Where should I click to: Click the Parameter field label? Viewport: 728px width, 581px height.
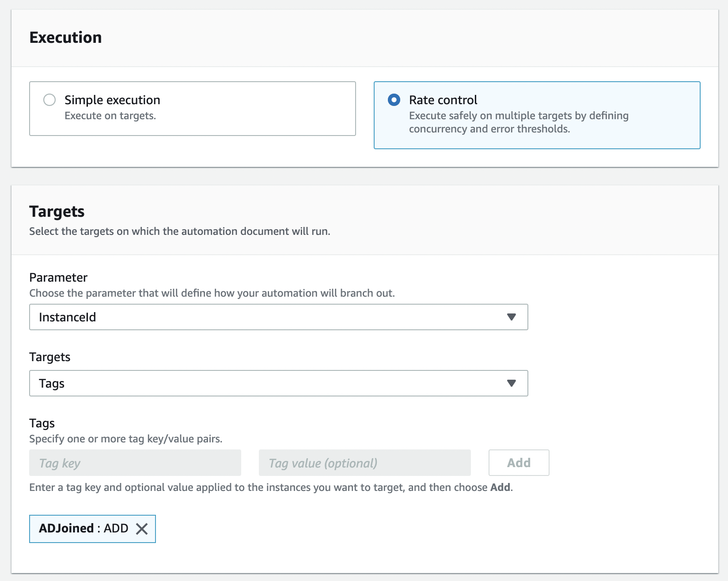tap(58, 278)
